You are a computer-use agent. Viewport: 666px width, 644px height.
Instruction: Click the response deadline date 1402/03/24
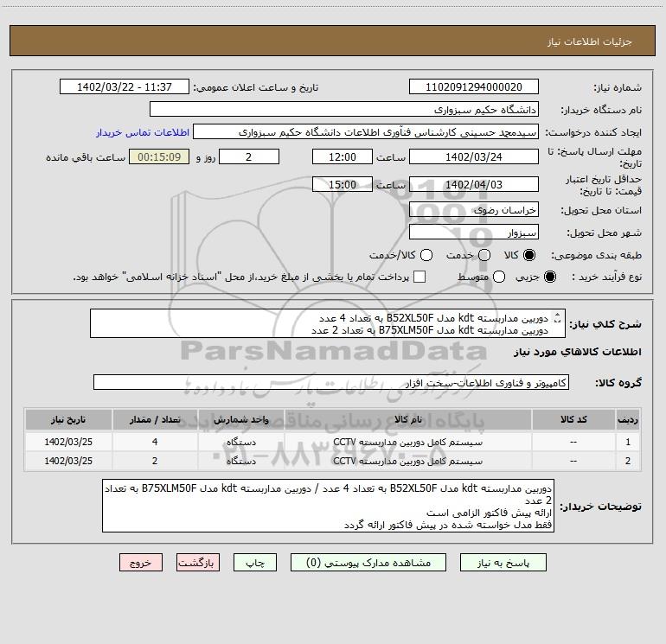474,156
